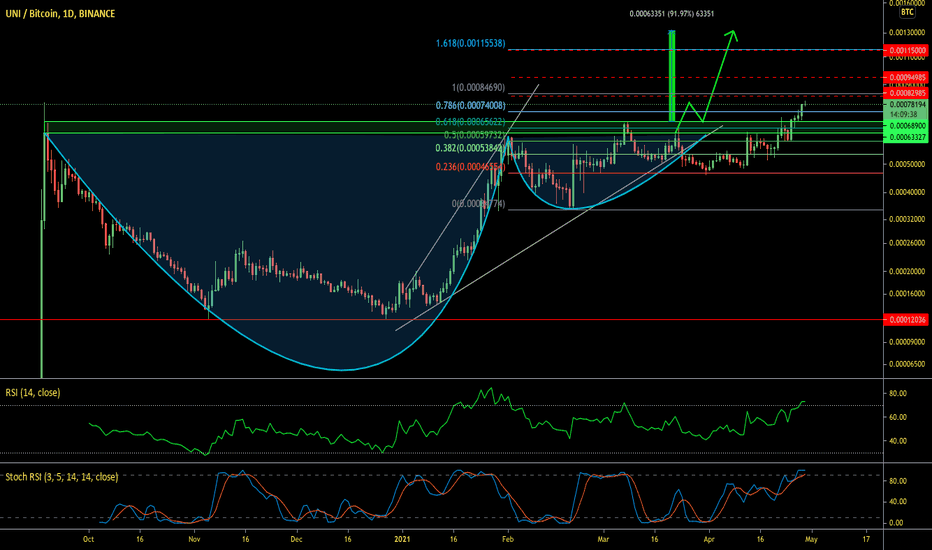The height and width of the screenshot is (550, 932).
Task: Click the 1(0.00084690) Fibonacci level label
Action: (478, 88)
